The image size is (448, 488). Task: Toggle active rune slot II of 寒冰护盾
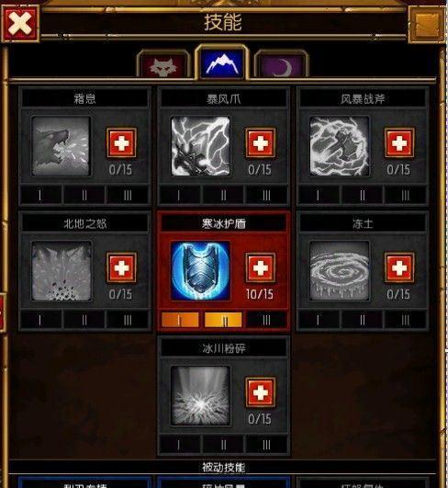223,320
